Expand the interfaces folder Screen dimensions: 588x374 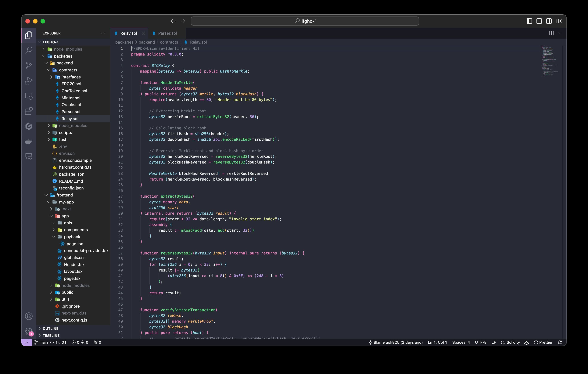(x=73, y=77)
